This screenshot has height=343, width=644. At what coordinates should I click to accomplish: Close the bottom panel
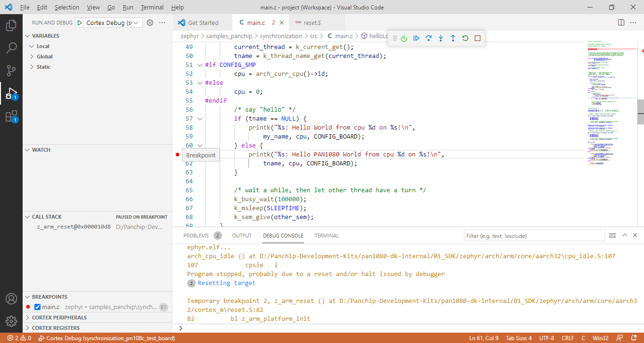635,236
